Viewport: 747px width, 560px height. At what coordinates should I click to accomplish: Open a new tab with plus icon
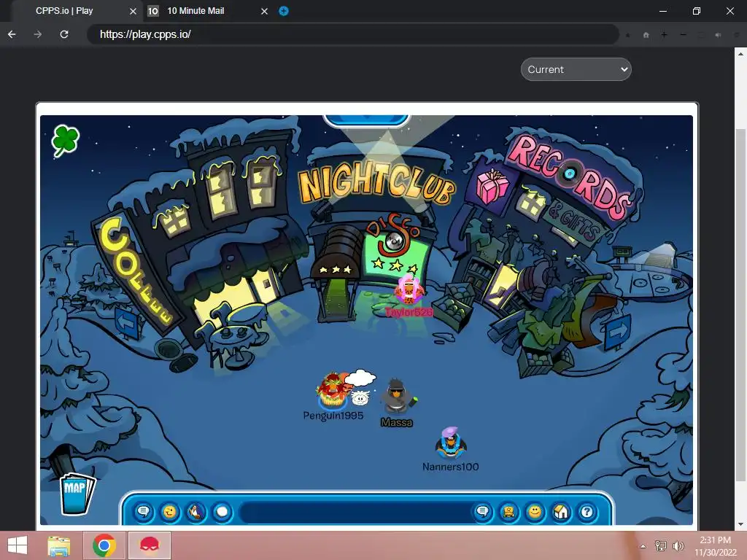pos(284,11)
